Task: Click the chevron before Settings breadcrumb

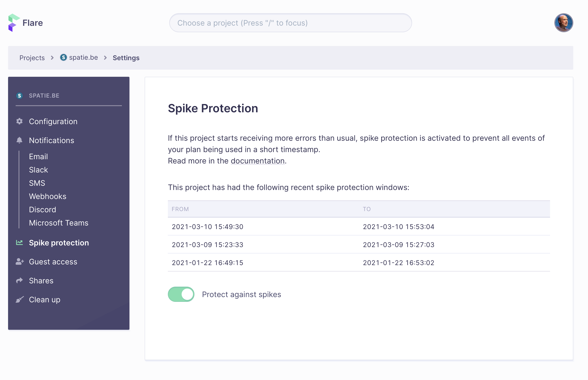Action: 105,58
